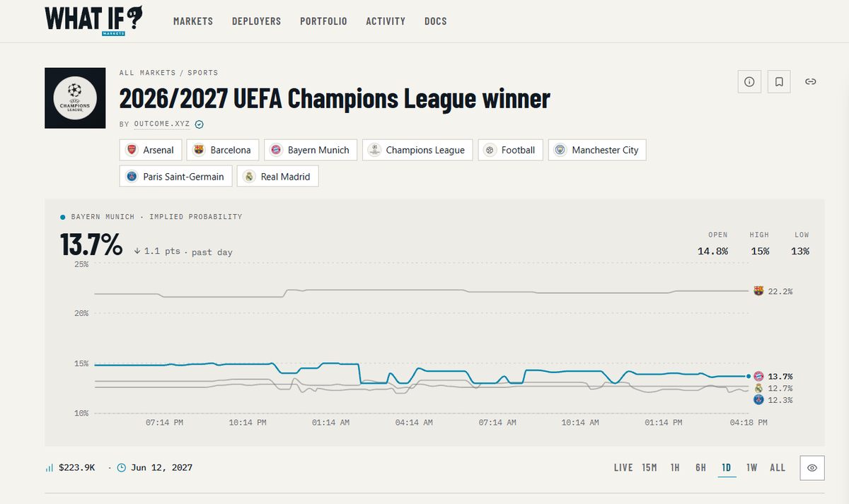Click the Bayern Munich crest at 13.7%
The height and width of the screenshot is (504, 849).
(758, 376)
